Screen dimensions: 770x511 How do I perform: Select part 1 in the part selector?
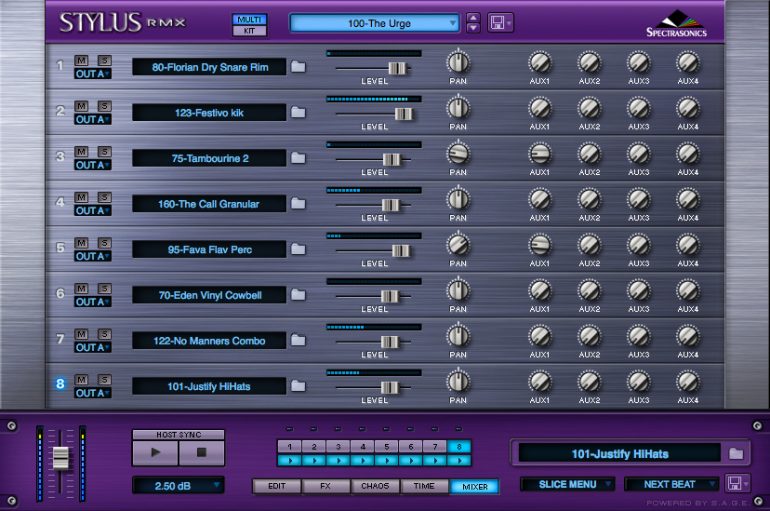tap(289, 447)
